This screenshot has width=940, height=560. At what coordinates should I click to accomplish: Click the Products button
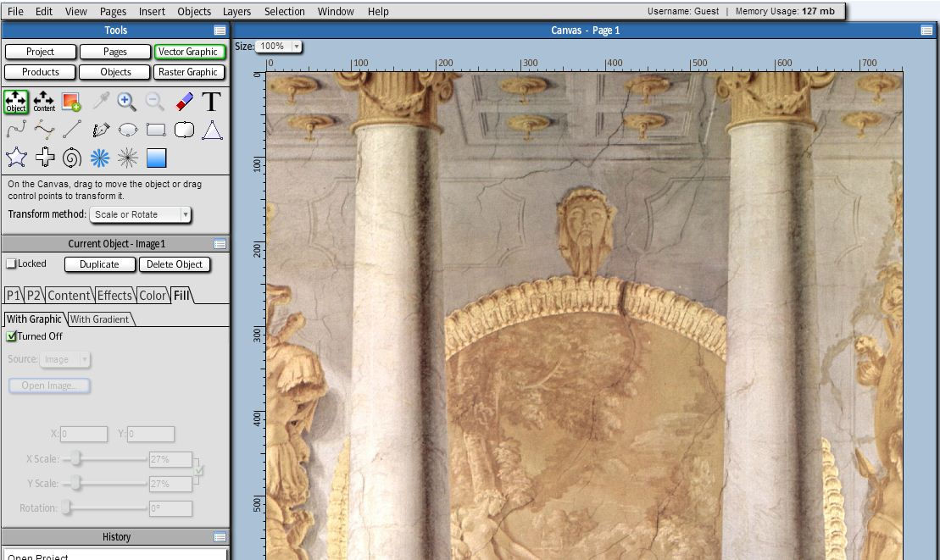(40, 72)
